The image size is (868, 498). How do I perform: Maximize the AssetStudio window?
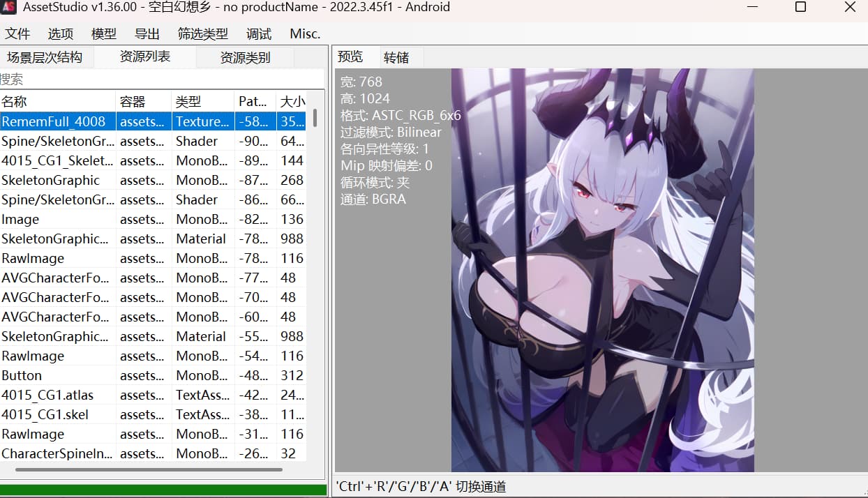800,8
